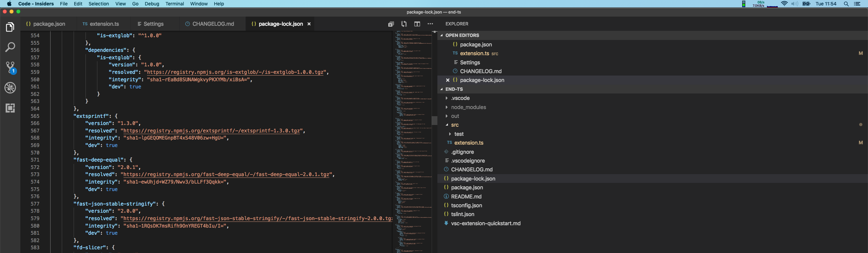Click the Wi-Fi status icon

point(784,4)
